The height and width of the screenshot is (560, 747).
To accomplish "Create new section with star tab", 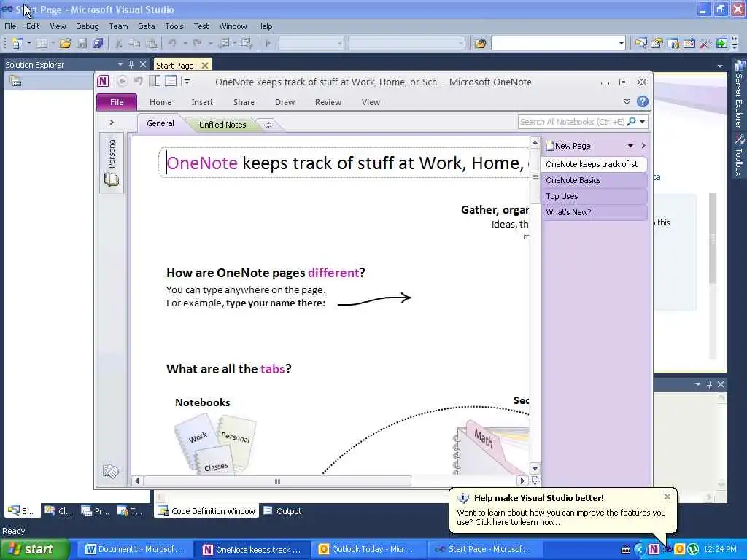I will pyautogui.click(x=268, y=125).
